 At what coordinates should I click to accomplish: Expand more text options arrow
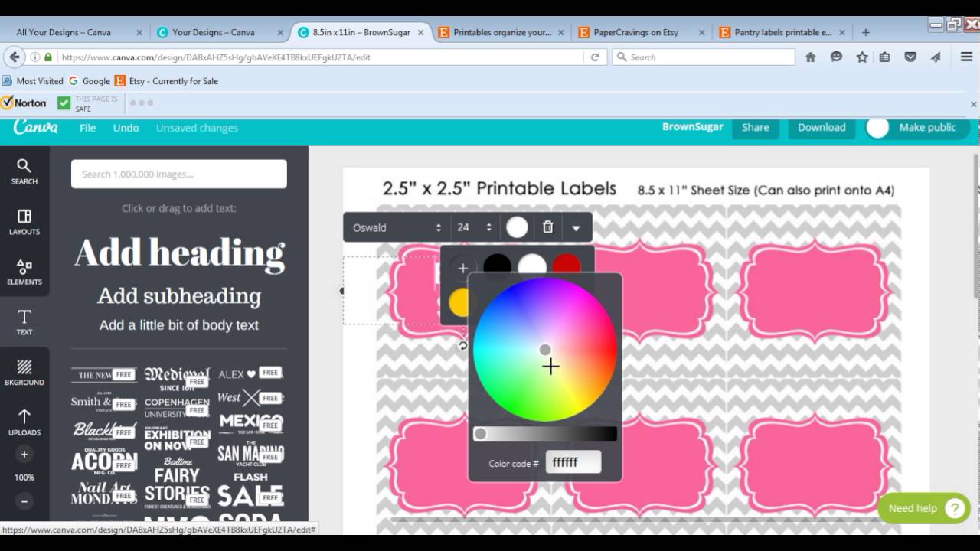pos(576,227)
